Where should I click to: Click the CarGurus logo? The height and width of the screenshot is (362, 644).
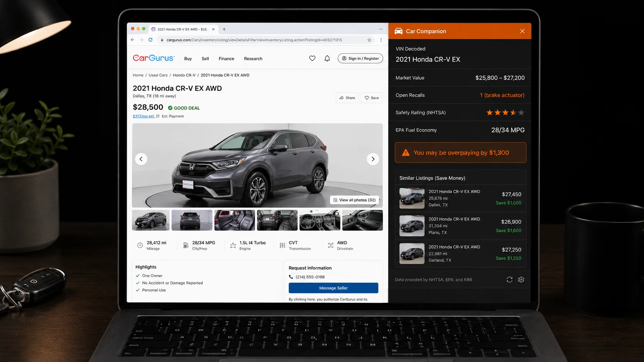pyautogui.click(x=154, y=58)
